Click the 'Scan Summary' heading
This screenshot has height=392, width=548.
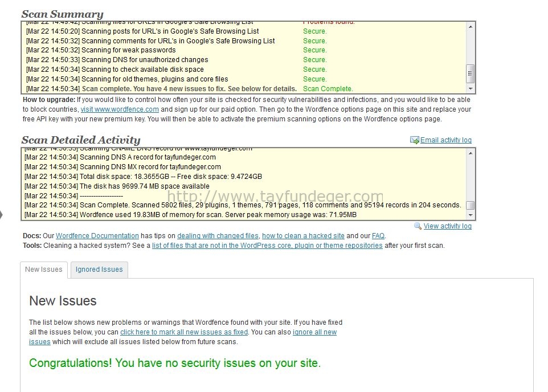tap(63, 14)
